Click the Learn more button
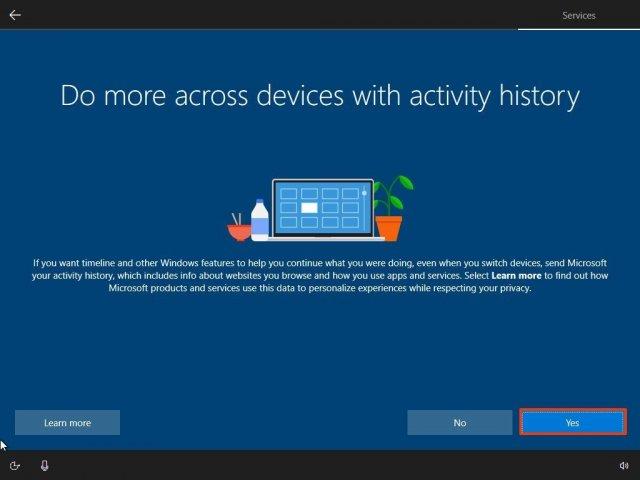The width and height of the screenshot is (640, 480). point(67,422)
